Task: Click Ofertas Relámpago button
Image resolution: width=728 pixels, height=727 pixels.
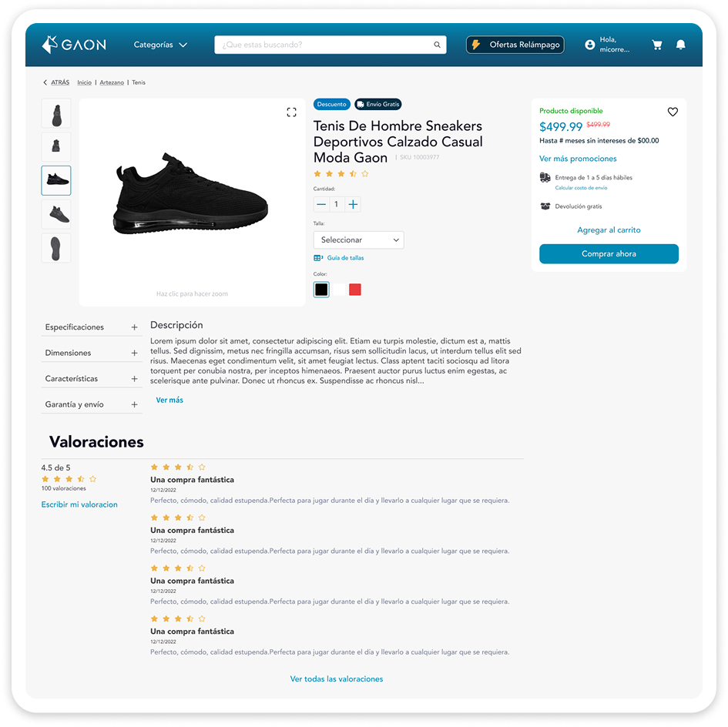Action: click(x=515, y=45)
